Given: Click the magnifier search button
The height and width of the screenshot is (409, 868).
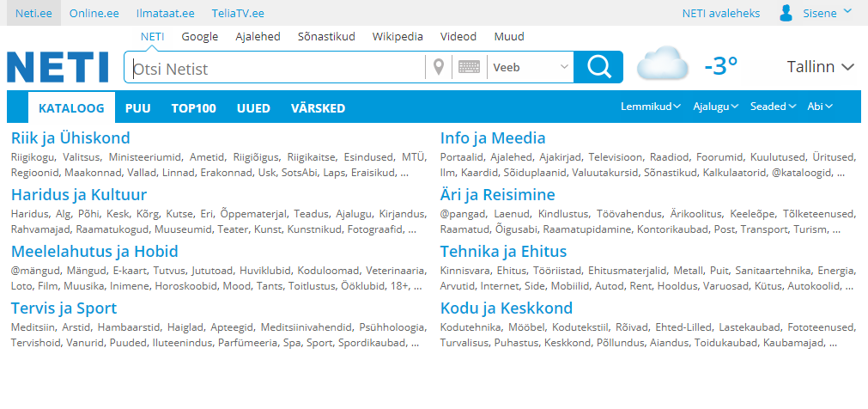Looking at the screenshot, I should click(x=598, y=67).
